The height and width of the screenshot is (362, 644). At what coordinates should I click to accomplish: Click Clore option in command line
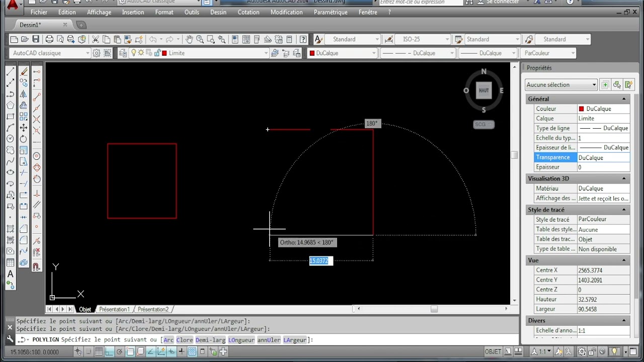pos(185,340)
